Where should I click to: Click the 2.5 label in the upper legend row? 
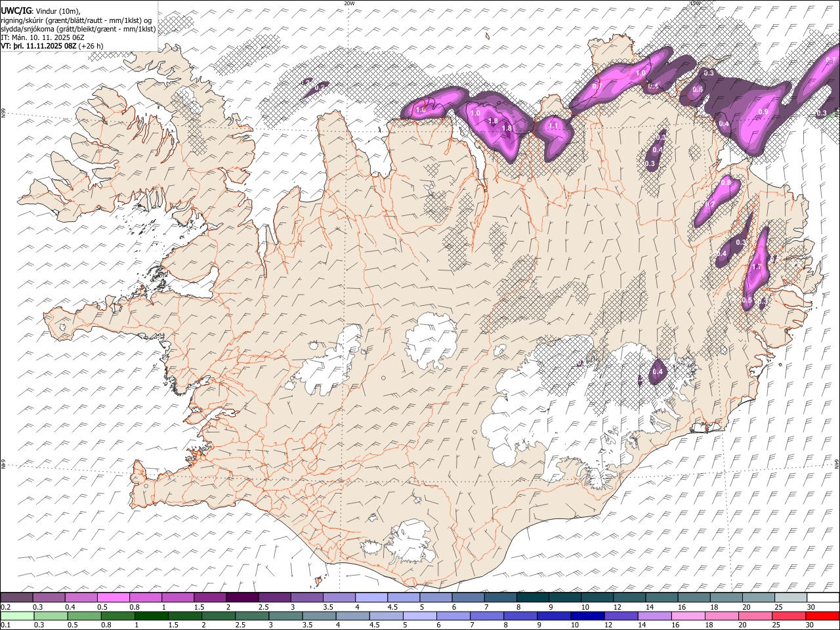point(263,607)
